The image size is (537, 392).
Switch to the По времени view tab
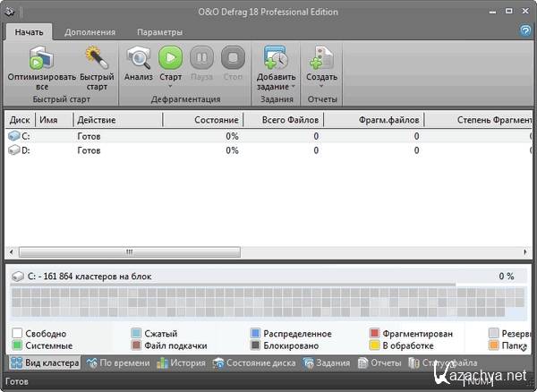(x=118, y=363)
